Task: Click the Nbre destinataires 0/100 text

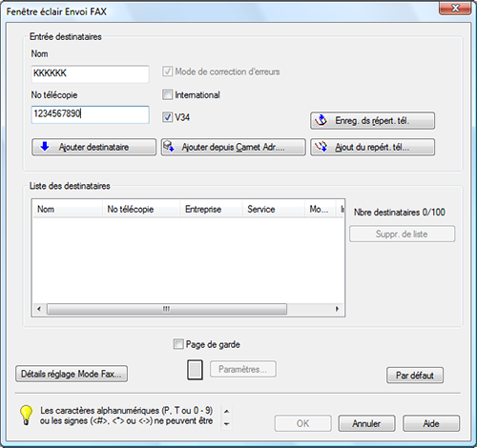Action: (x=400, y=212)
